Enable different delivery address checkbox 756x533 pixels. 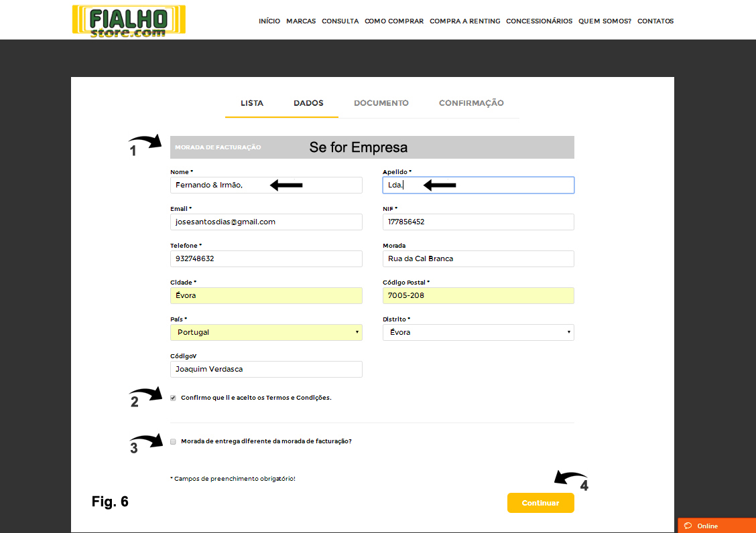coord(173,441)
